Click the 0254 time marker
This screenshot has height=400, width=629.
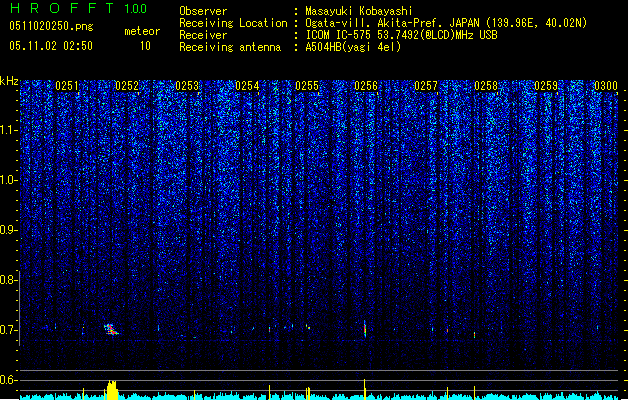247,86
